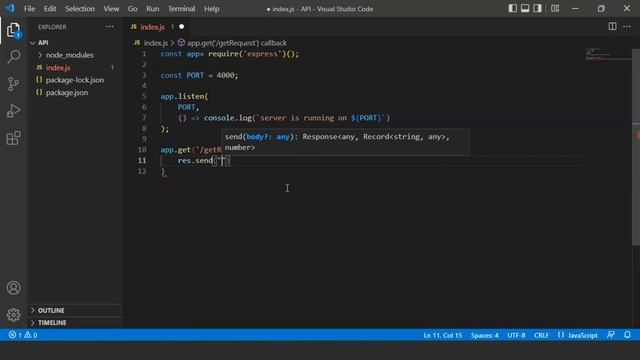Image resolution: width=640 pixels, height=360 pixels.
Task: Click Spaces: 4 indentation setting
Action: point(484,336)
